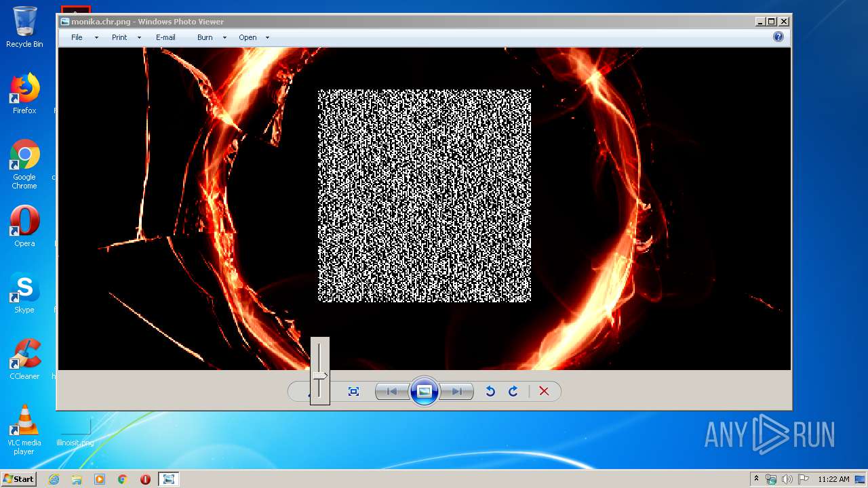868x488 pixels.
Task: Open Windows Explorer from taskbar
Action: pos(77,479)
